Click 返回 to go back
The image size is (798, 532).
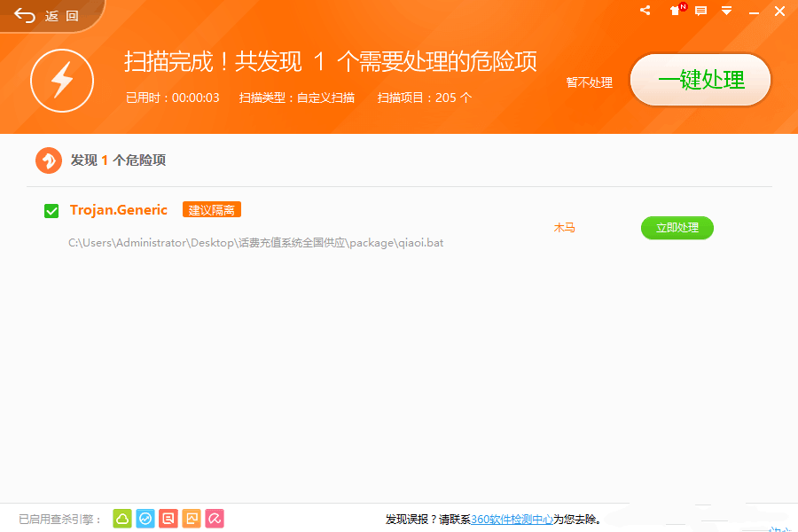pos(44,14)
